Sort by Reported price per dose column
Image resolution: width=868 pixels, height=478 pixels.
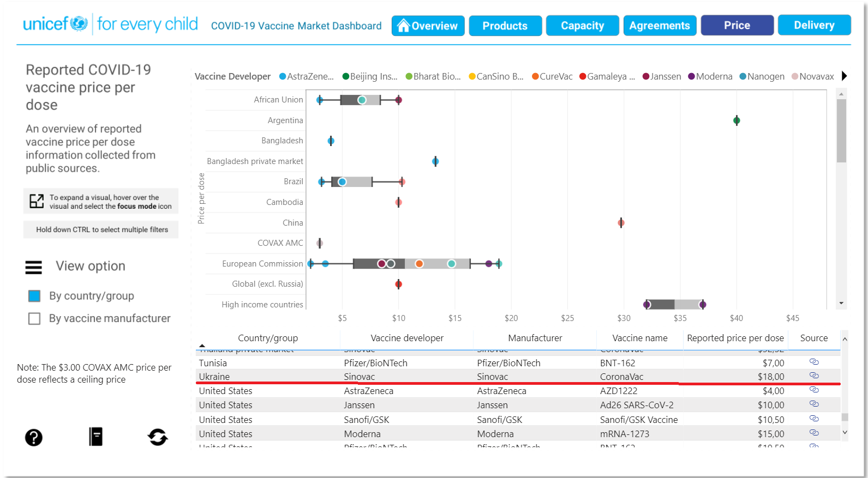point(735,338)
